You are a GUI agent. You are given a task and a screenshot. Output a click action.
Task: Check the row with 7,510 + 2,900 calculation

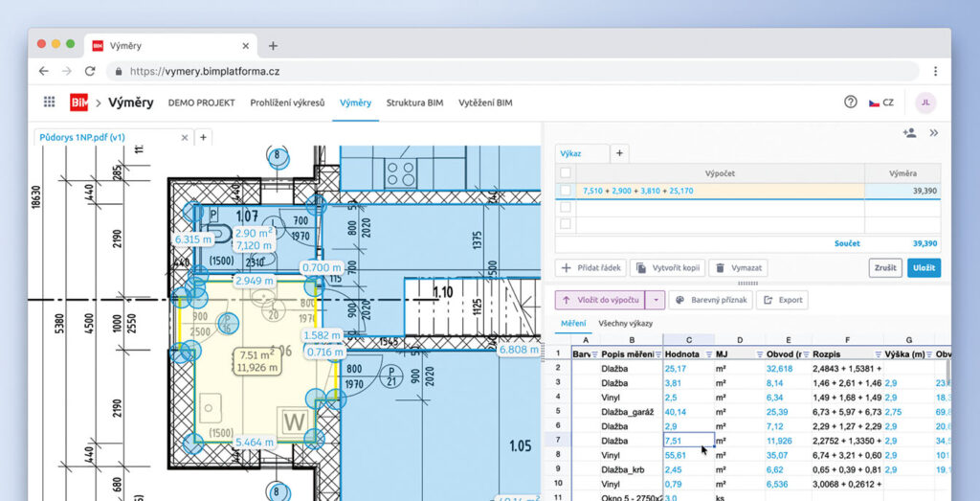(x=566, y=191)
